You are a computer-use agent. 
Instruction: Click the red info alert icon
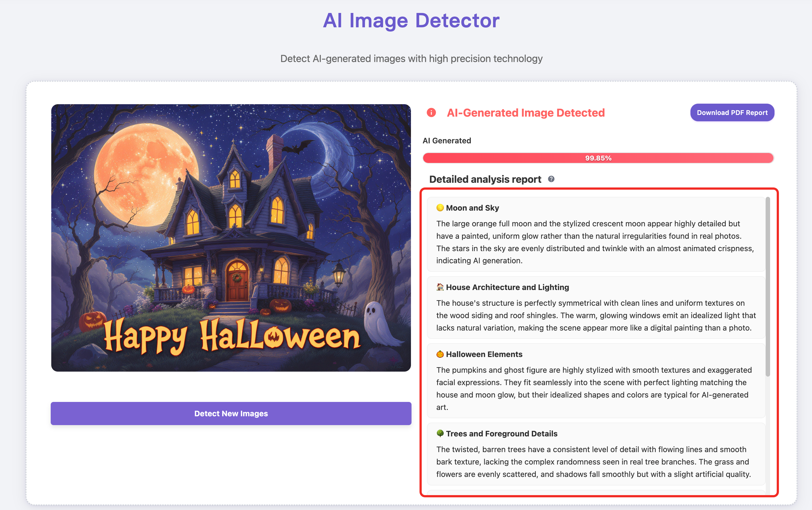point(431,113)
